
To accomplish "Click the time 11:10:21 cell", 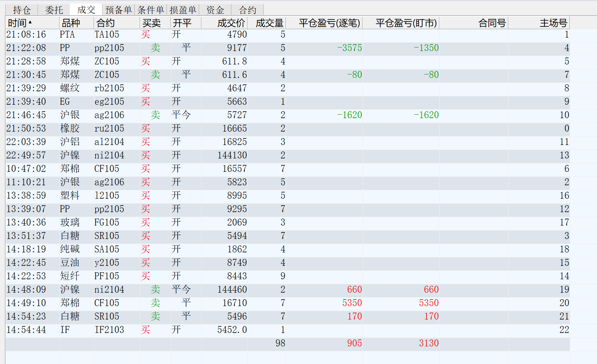I will [x=26, y=182].
